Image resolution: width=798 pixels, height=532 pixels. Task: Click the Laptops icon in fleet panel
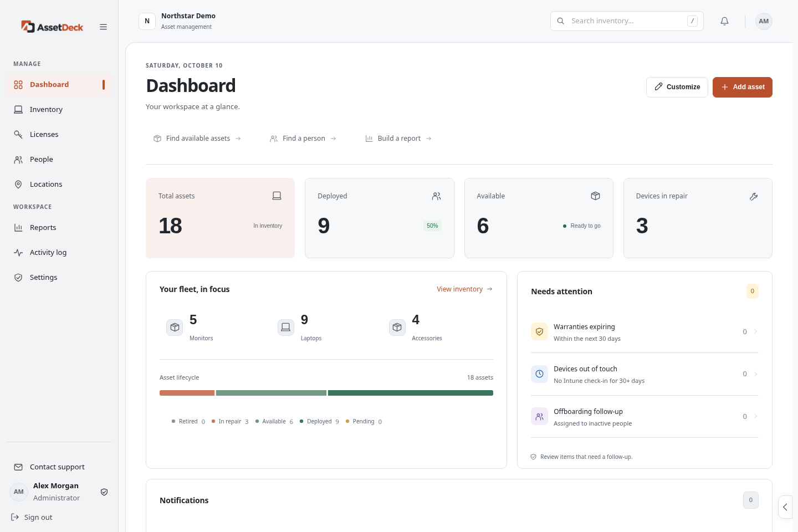286,327
